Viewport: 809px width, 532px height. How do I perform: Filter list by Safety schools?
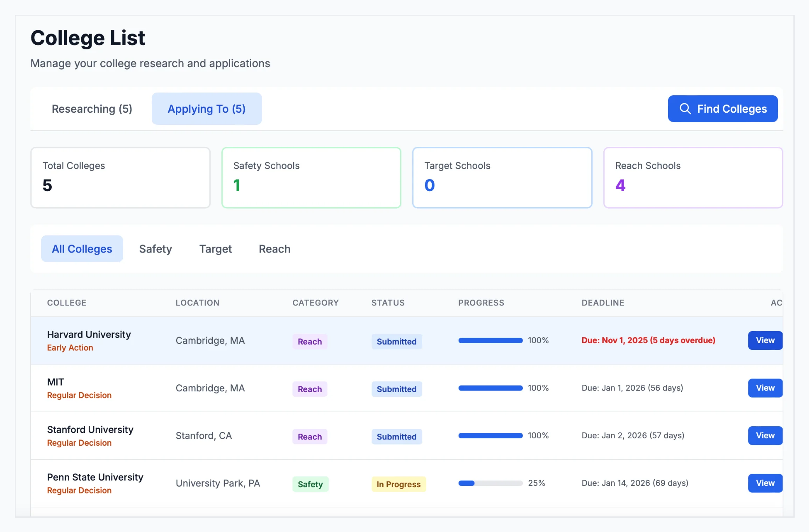pyautogui.click(x=155, y=249)
